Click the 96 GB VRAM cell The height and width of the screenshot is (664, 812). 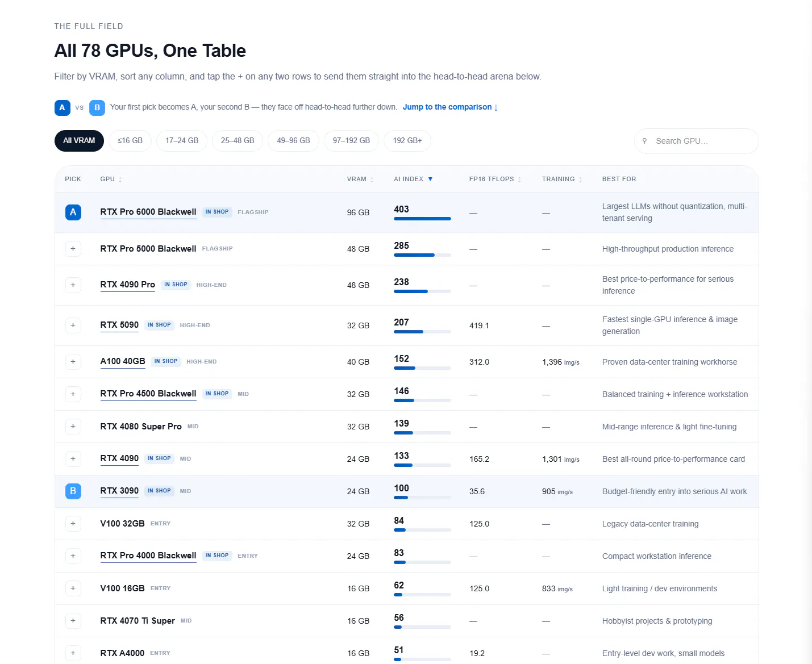pyautogui.click(x=358, y=212)
